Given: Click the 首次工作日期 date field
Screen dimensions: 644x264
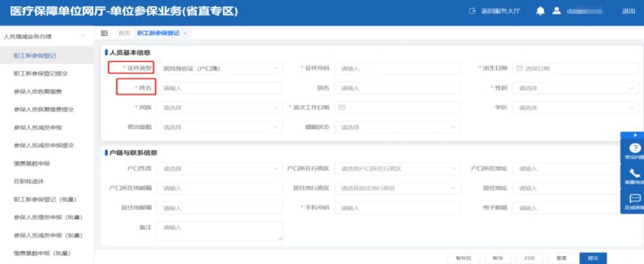Looking at the screenshot, I should pos(398,108).
